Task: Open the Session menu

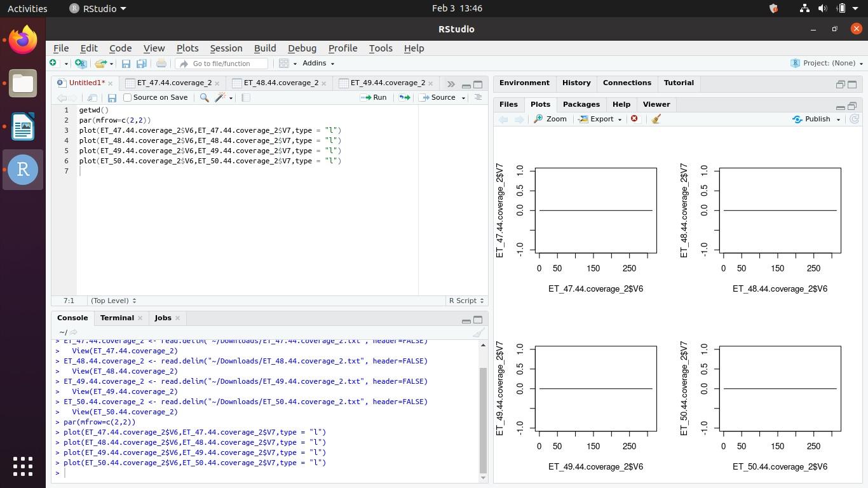Action: [226, 48]
